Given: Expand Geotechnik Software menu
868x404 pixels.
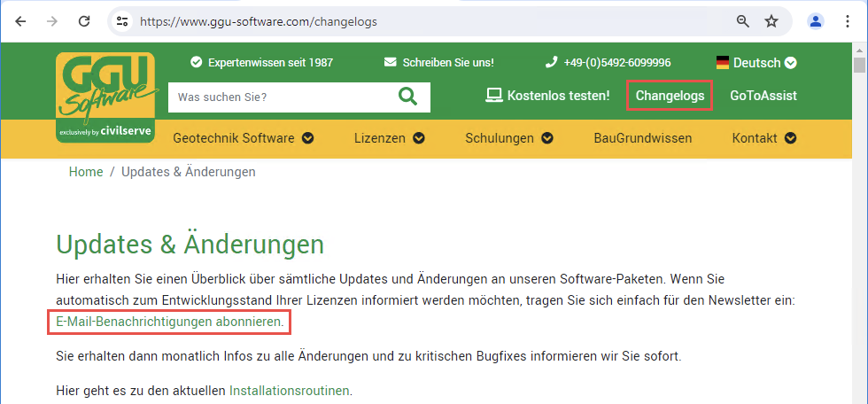Looking at the screenshot, I should click(x=244, y=138).
